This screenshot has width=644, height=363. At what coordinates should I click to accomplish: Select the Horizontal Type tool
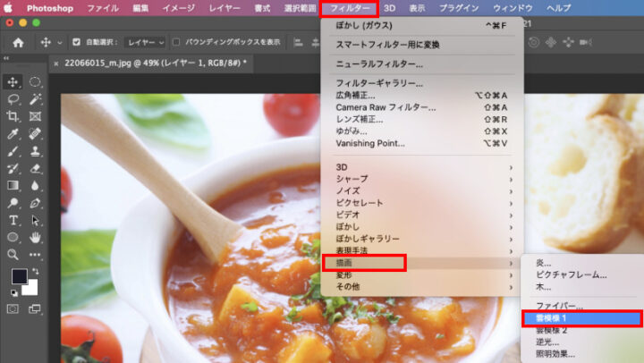(13, 220)
